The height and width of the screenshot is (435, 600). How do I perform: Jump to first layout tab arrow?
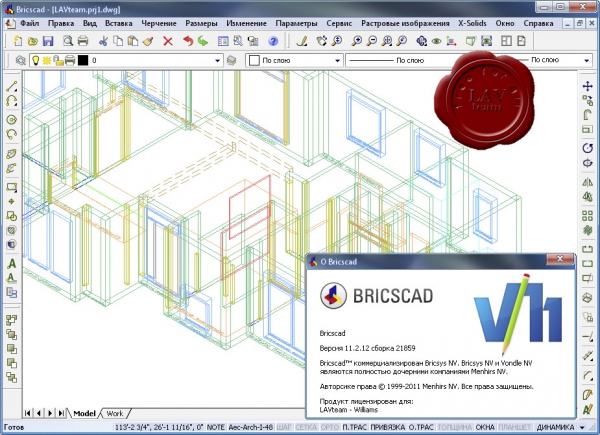pyautogui.click(x=27, y=413)
